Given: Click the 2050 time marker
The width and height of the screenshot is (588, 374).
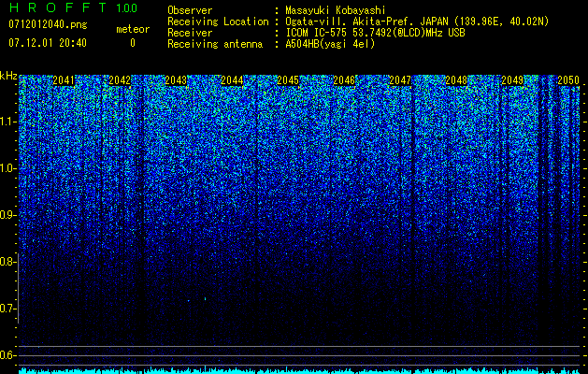Looking at the screenshot, I should [568, 80].
